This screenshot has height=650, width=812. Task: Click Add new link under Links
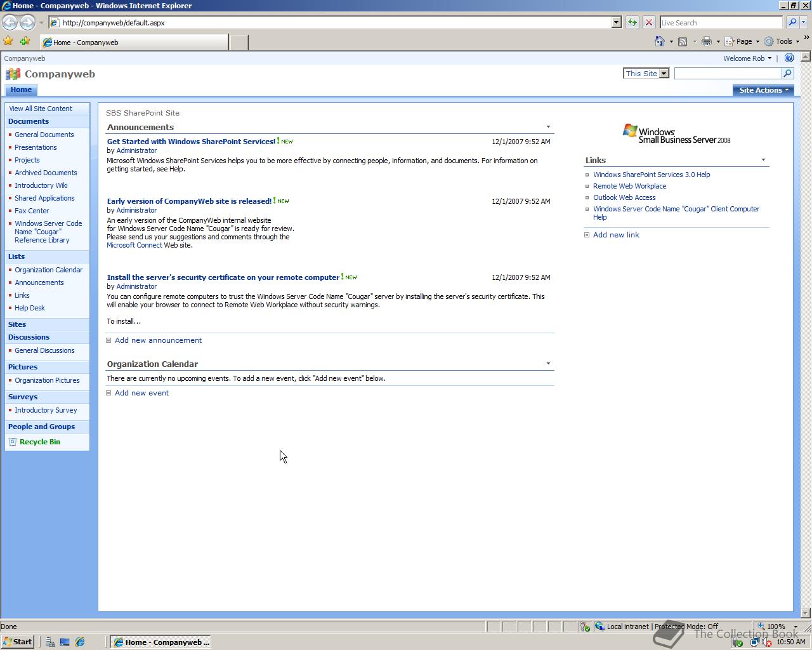(616, 235)
